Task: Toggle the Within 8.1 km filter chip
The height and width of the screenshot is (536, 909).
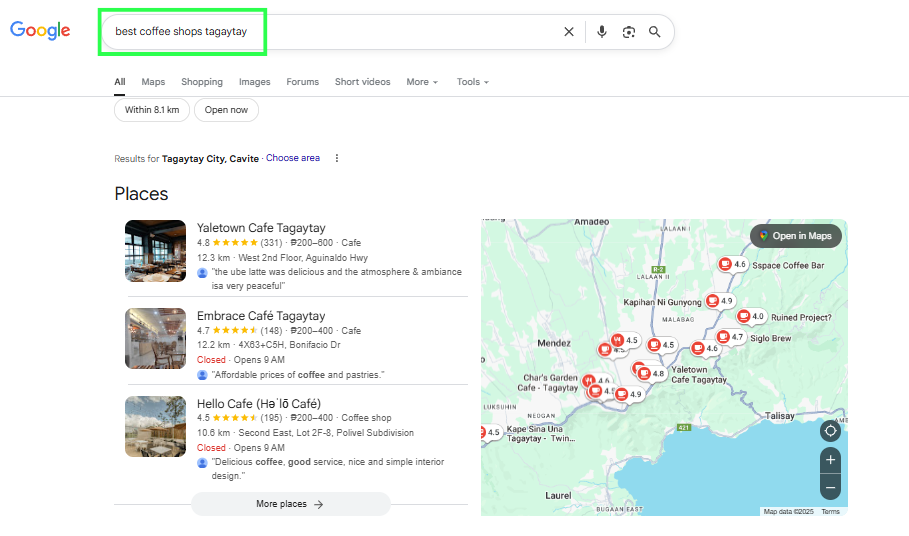Action: click(x=152, y=110)
